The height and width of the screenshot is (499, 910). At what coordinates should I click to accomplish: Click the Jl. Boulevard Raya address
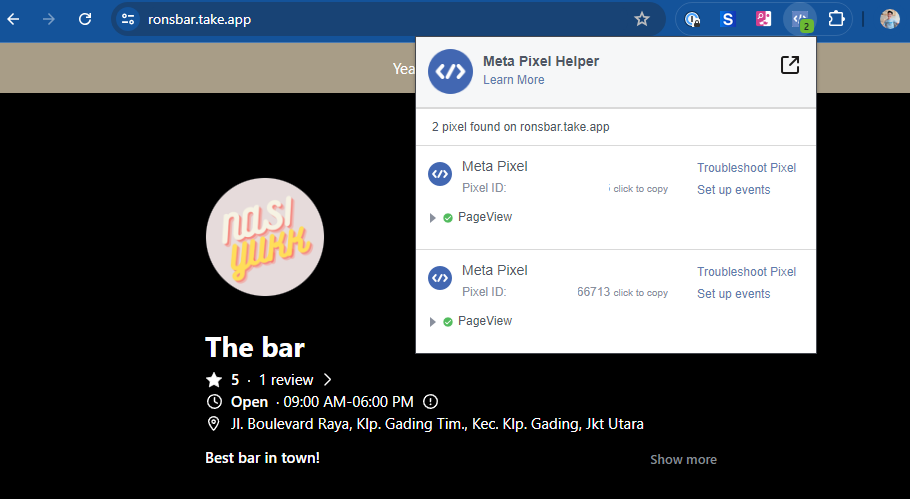pos(437,424)
